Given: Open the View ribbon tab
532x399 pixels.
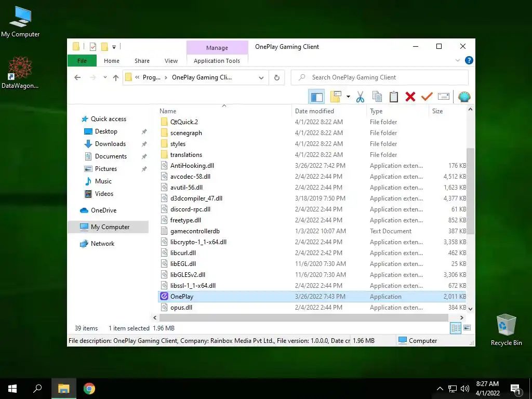Looking at the screenshot, I should coord(171,61).
